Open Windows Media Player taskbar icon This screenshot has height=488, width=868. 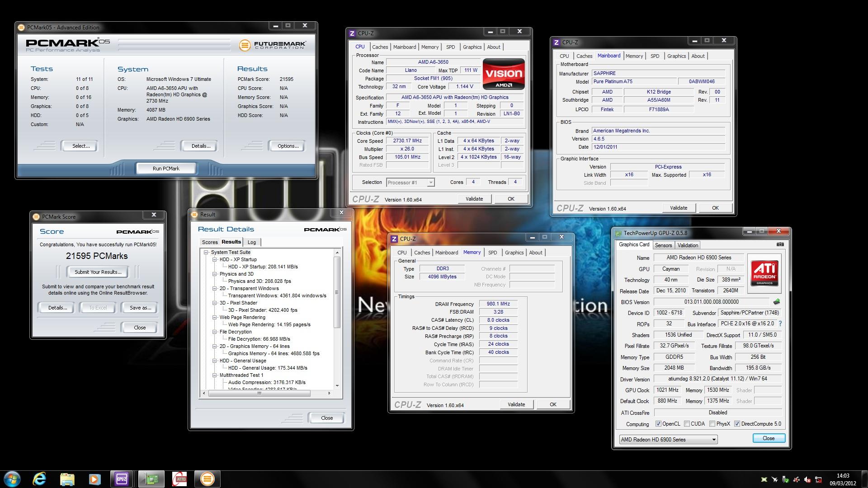click(x=94, y=479)
